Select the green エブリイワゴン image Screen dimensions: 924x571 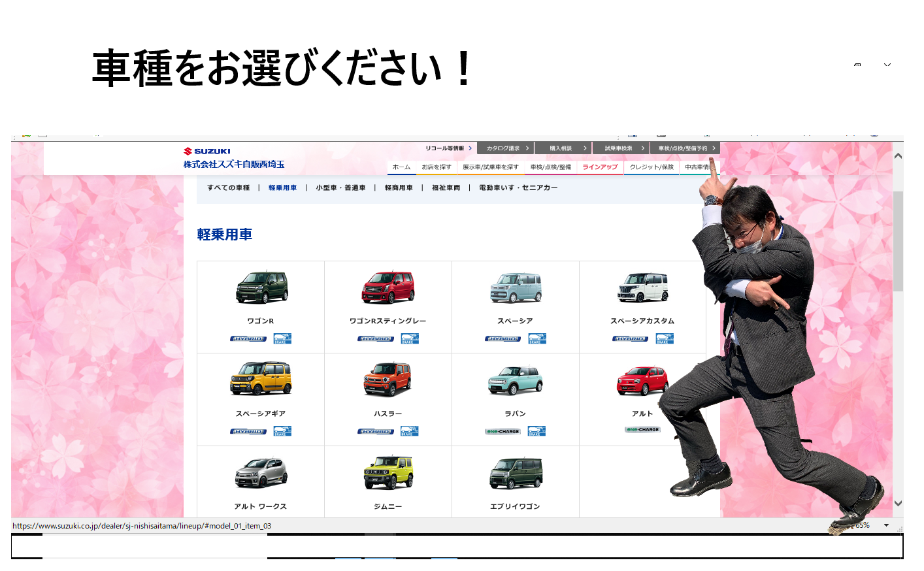(516, 473)
